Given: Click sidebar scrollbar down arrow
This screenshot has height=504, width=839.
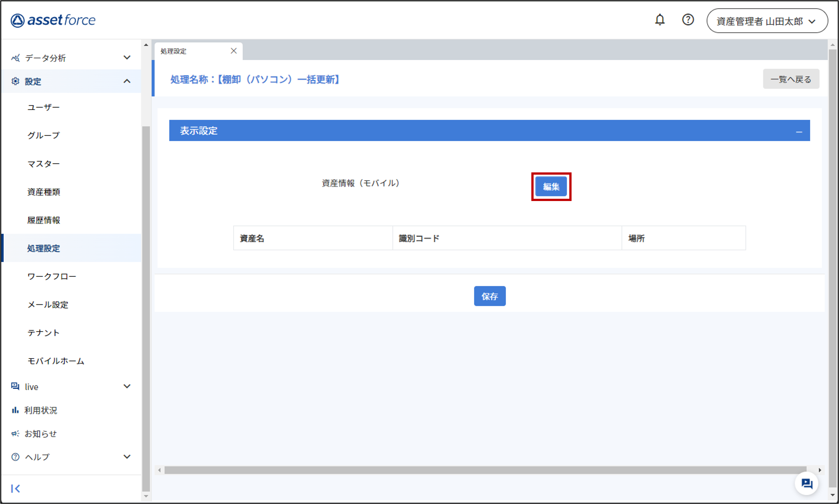Looking at the screenshot, I should 146,496.
